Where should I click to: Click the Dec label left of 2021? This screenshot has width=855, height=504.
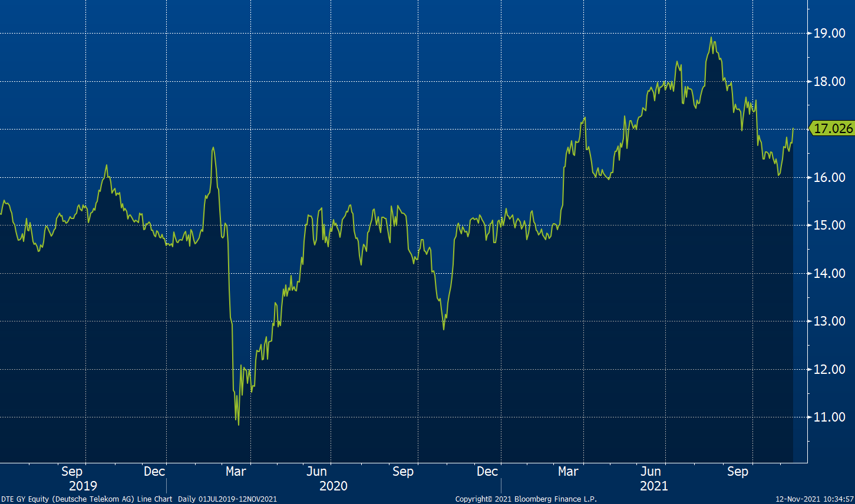tap(487, 472)
